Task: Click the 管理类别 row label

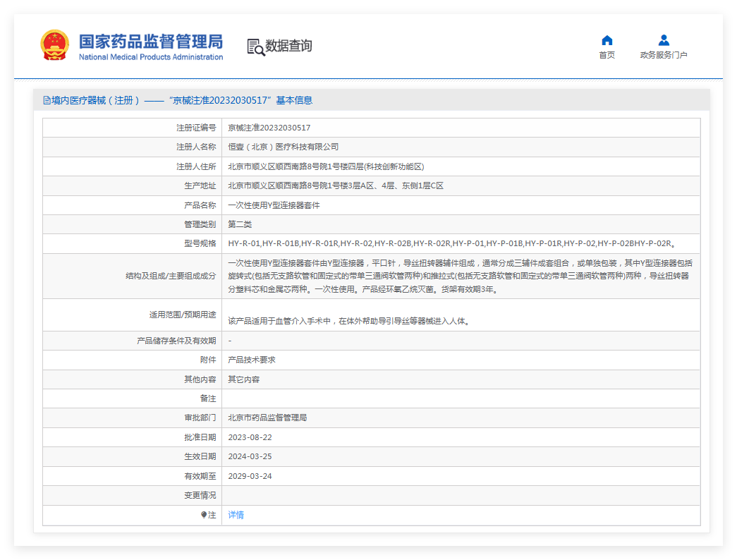Action: [x=200, y=224]
